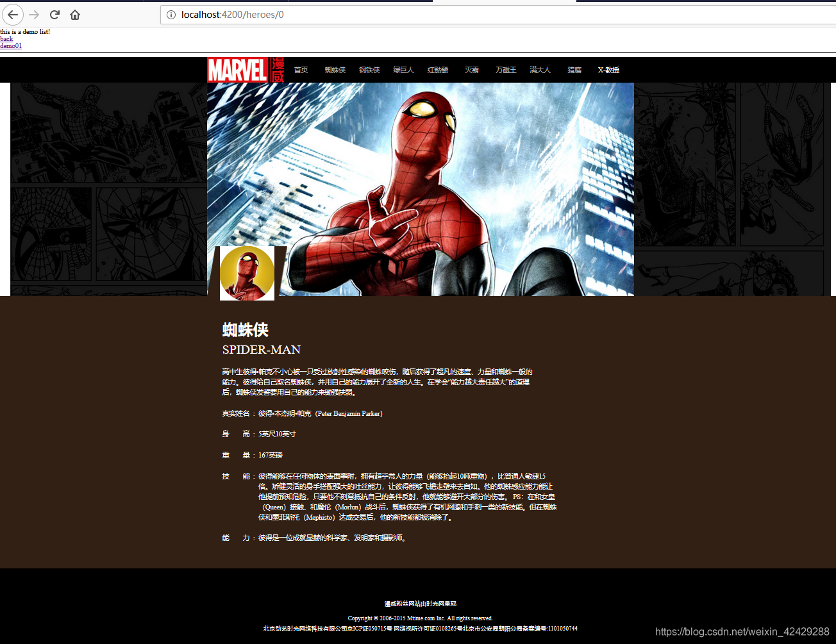Select 钢铁侠 in the navigation bar
The width and height of the screenshot is (836, 644).
369,70
